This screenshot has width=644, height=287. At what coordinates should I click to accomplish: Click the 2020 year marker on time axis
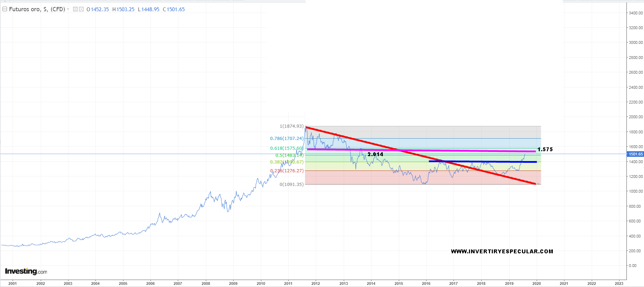tap(536, 283)
